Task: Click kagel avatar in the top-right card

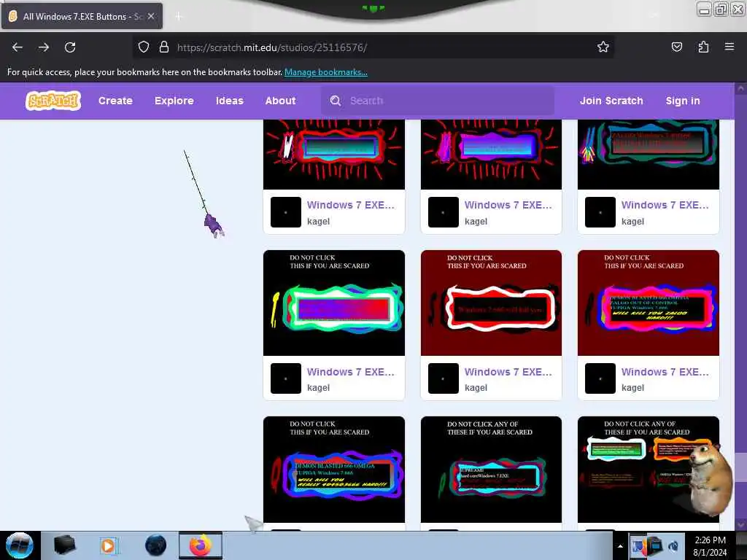Action: click(x=600, y=212)
